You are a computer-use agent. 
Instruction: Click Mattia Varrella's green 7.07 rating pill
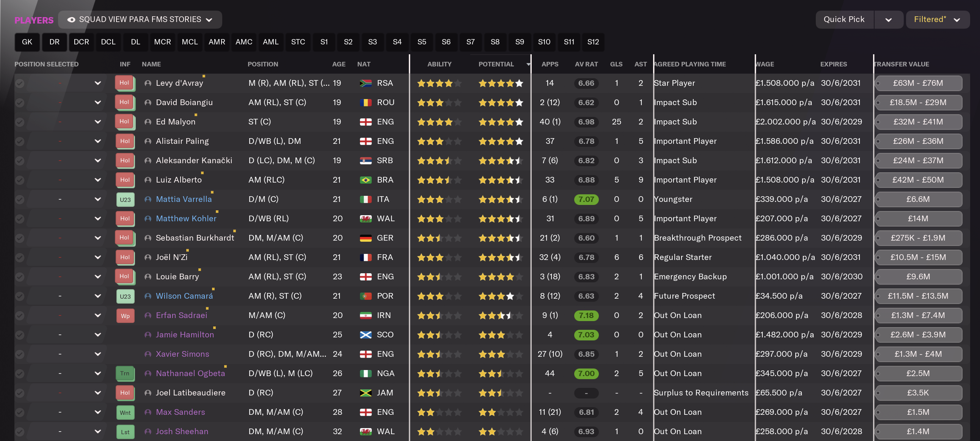[586, 199]
